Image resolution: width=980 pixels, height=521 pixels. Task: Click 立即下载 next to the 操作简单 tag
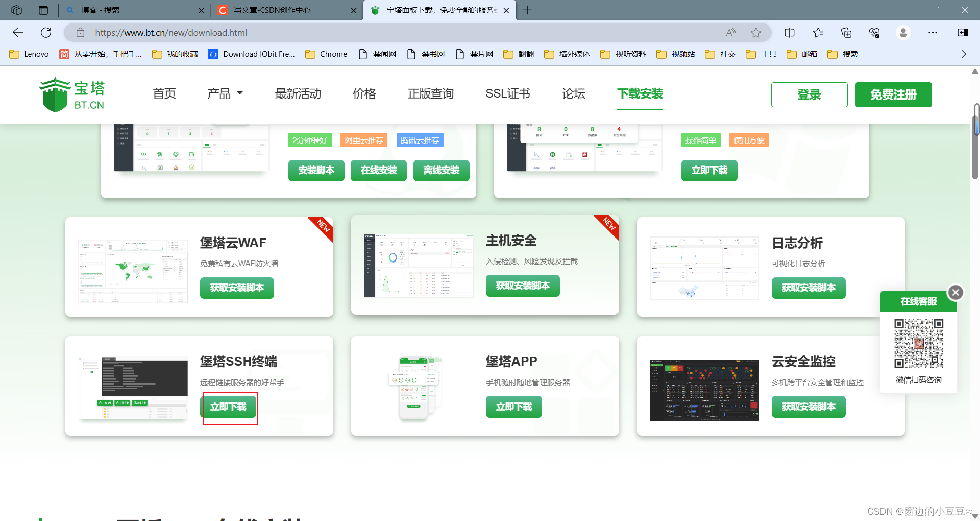(709, 171)
